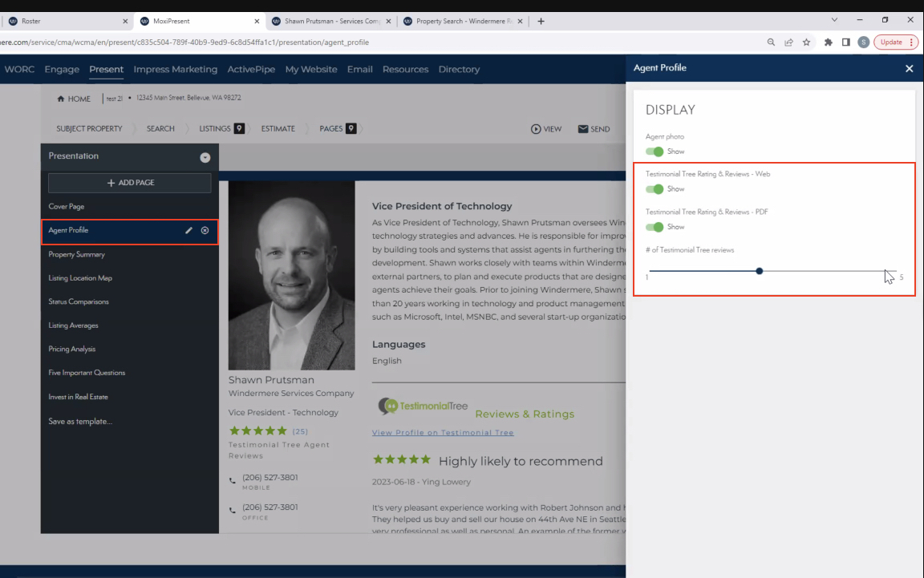Click Save as template option
The width and height of the screenshot is (924, 578).
(x=80, y=421)
